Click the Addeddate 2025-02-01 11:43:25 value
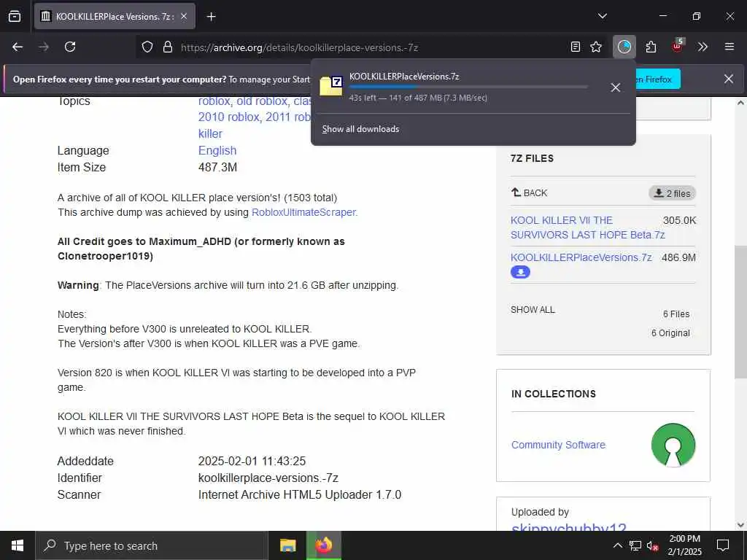Screen dimensions: 747x560 click(252, 462)
